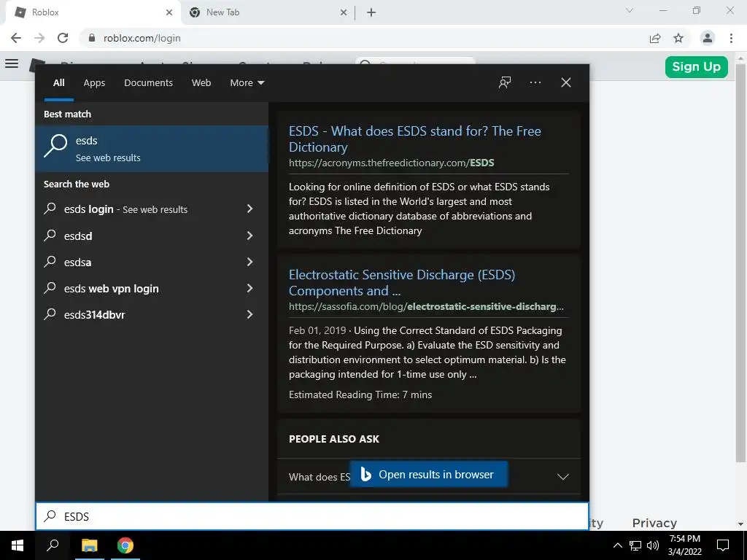Switch to the Apps search tab

click(x=94, y=83)
